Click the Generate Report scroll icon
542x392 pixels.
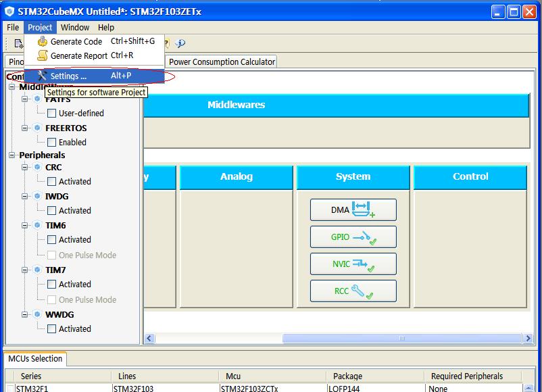[43, 56]
